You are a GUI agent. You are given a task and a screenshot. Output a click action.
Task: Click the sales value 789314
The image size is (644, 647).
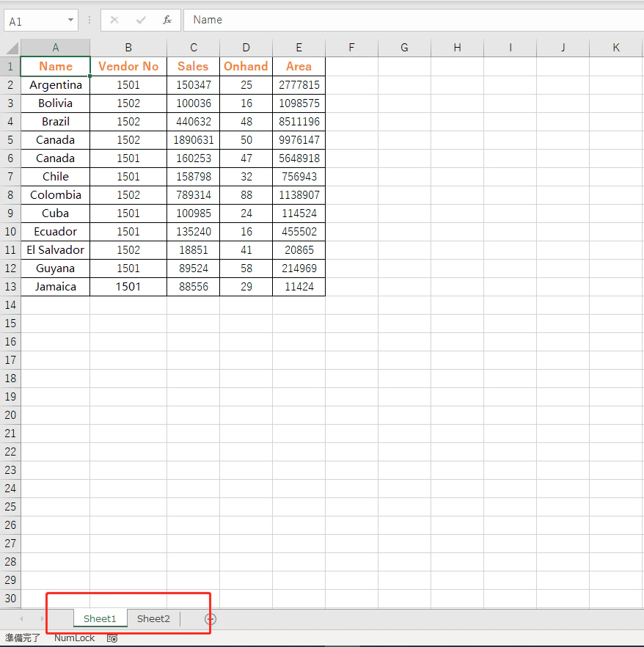[x=194, y=195]
